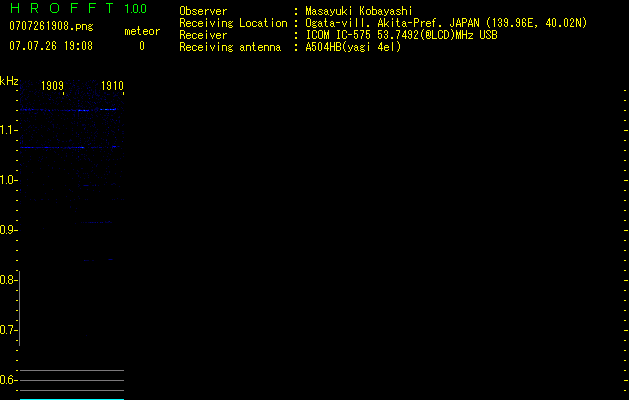629x400 pixels.
Task: Select the meteor count value 0
Action: point(142,46)
